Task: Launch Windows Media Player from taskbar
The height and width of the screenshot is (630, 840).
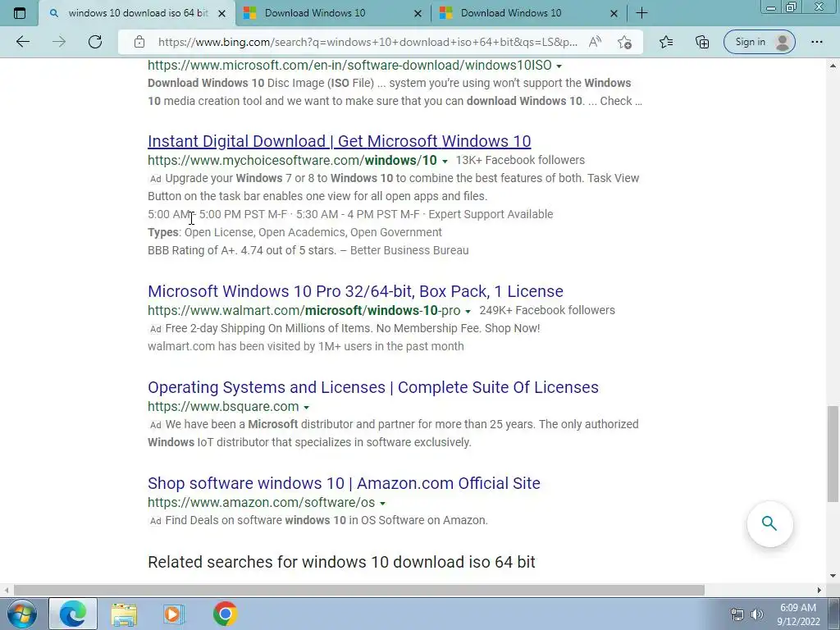Action: coord(174,614)
